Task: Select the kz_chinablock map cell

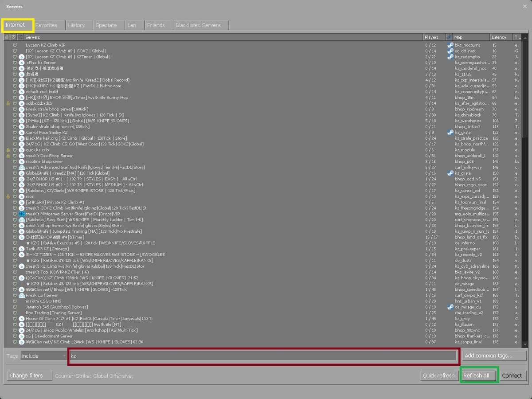Action: [x=468, y=115]
